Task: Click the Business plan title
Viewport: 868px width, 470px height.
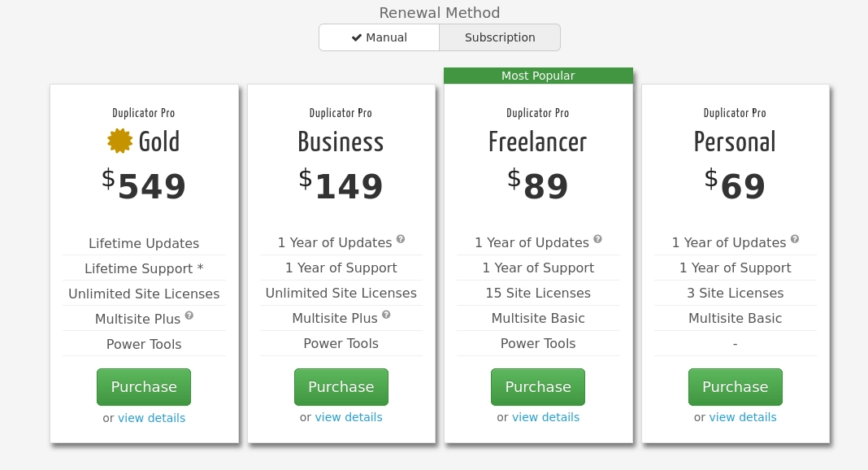Action: (341, 141)
